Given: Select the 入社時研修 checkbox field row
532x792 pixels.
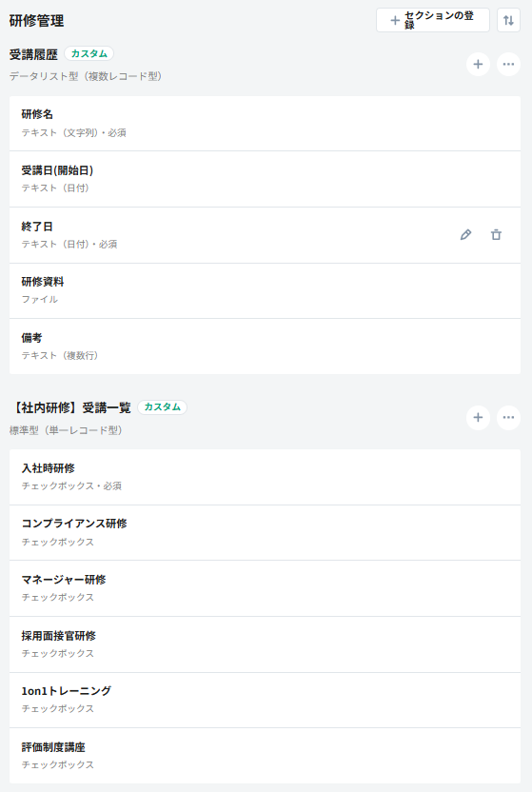Looking at the screenshot, I should pyautogui.click(x=265, y=477).
